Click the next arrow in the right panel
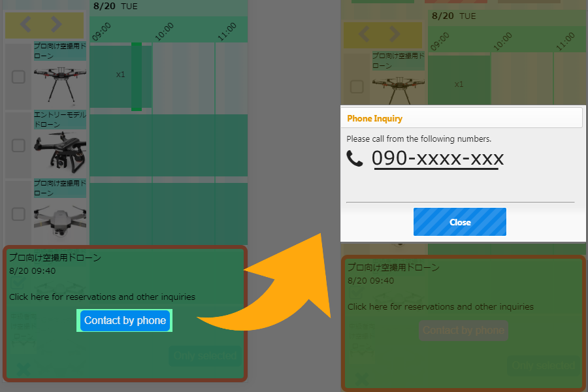 [395, 35]
